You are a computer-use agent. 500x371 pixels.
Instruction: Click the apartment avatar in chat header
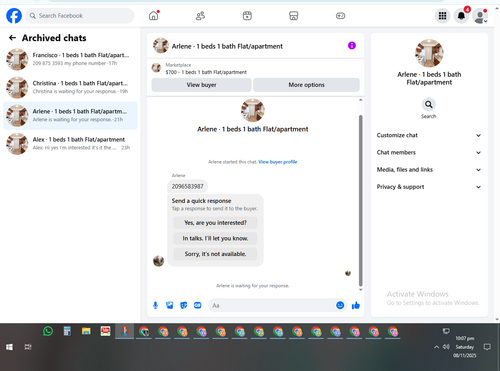(x=161, y=46)
